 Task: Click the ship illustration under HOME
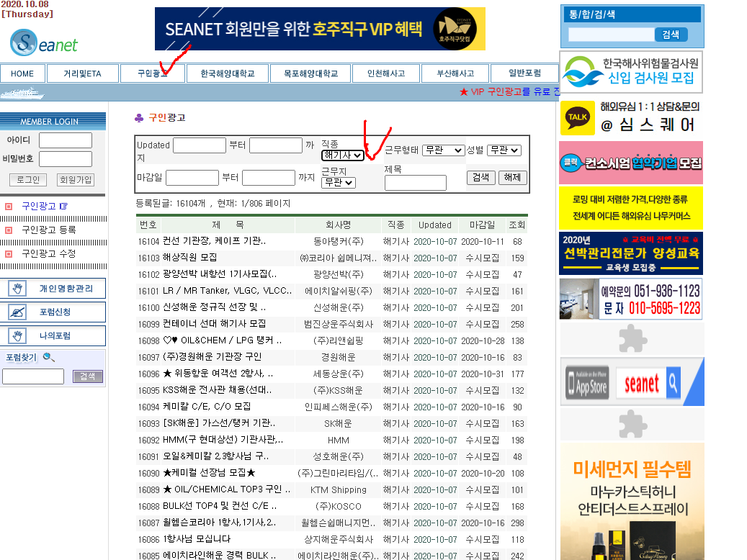(22, 92)
